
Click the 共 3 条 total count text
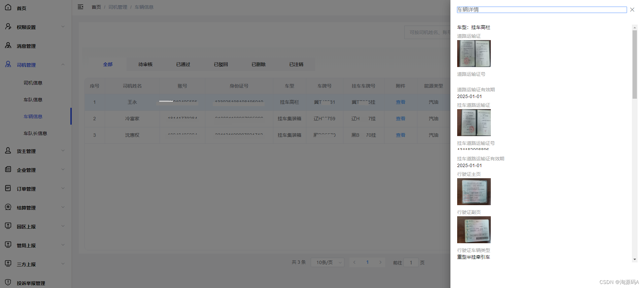coord(299,262)
